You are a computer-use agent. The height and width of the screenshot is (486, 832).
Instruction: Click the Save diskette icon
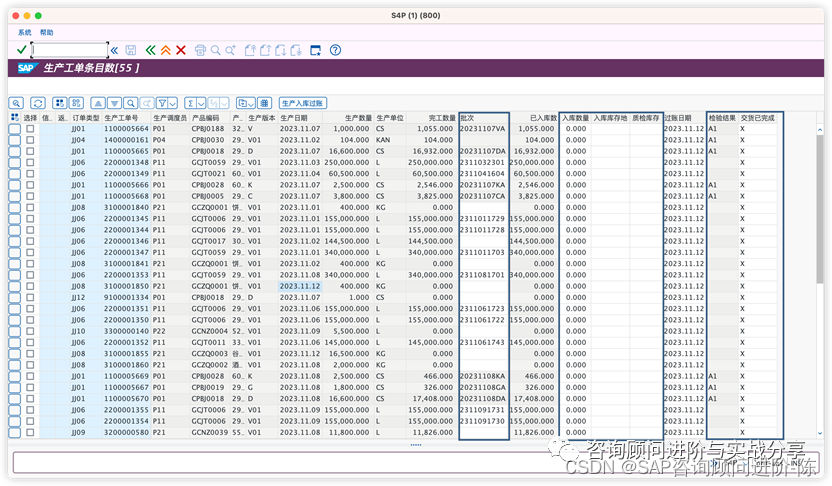click(131, 50)
